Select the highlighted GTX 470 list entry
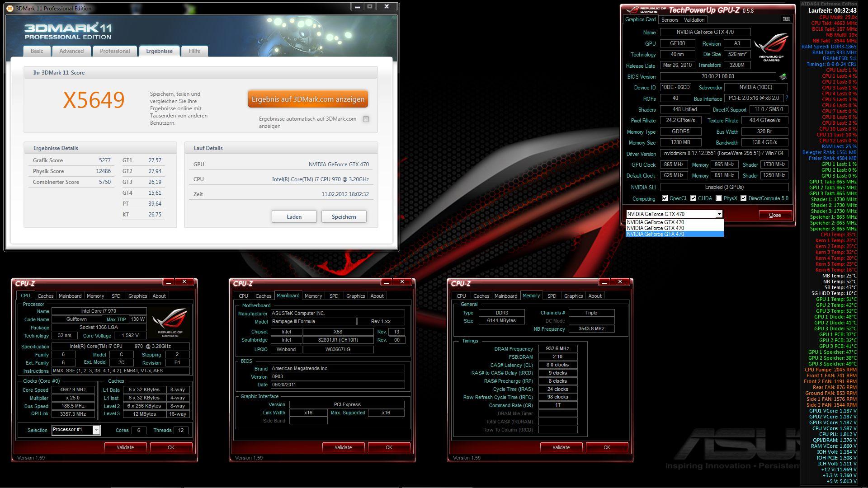 675,234
